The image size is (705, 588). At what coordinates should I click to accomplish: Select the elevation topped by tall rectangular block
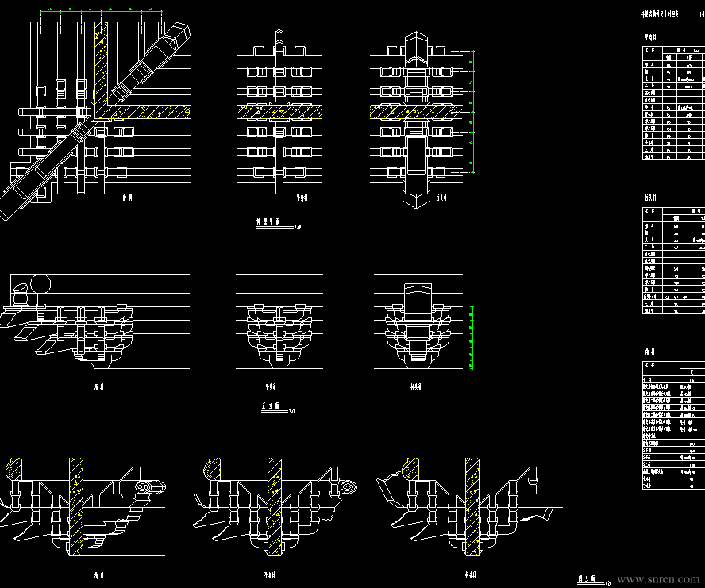pos(418,321)
